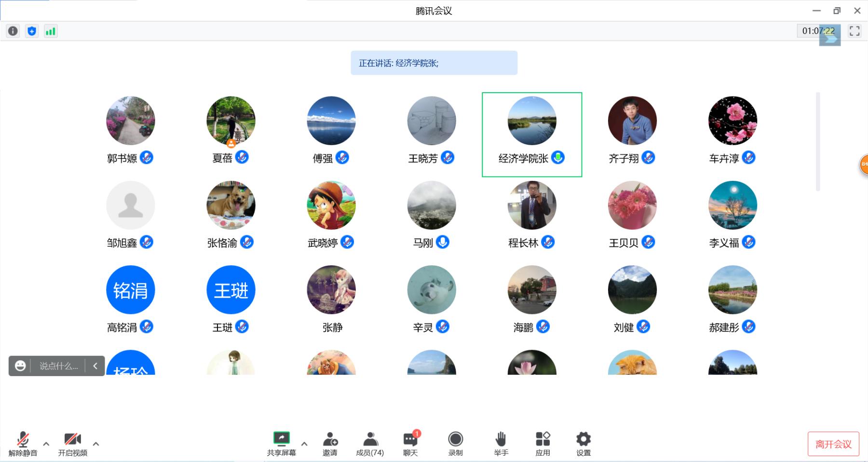
Task: Open meeting info icon in top-left
Action: (x=13, y=31)
